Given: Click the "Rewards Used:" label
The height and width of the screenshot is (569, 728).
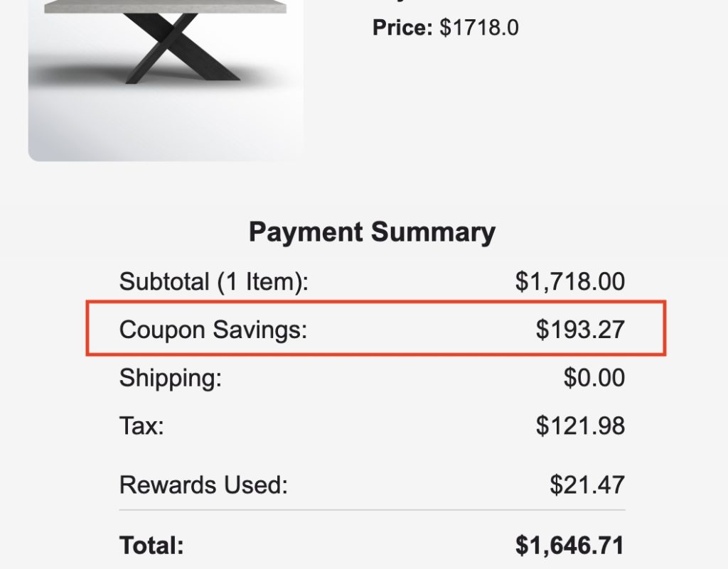Looking at the screenshot, I should [203, 485].
